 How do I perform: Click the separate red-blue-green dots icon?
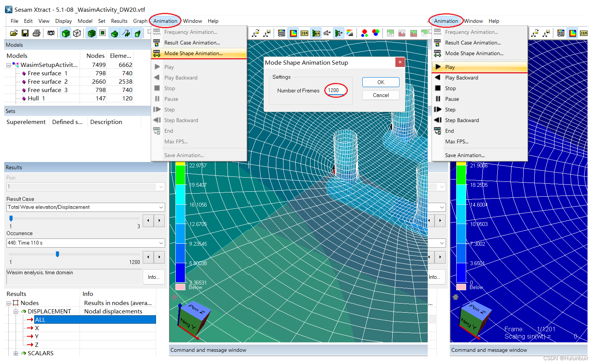pyautogui.click(x=365, y=33)
